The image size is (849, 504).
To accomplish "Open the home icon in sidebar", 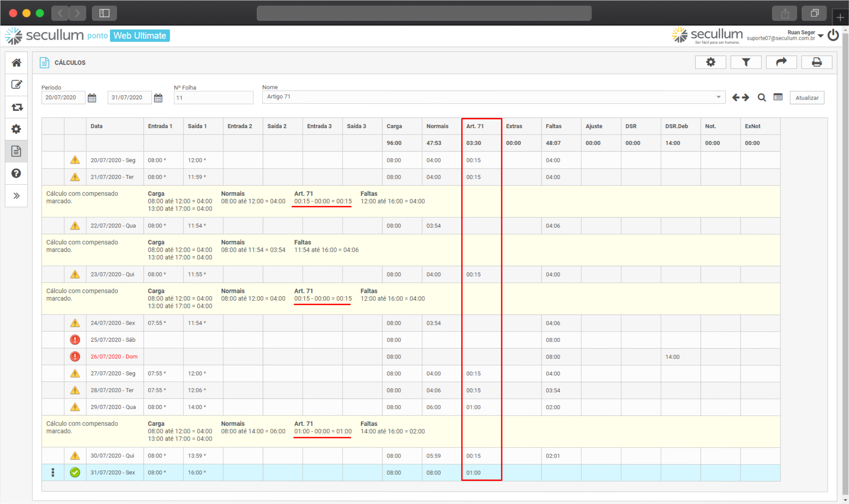I will click(16, 63).
